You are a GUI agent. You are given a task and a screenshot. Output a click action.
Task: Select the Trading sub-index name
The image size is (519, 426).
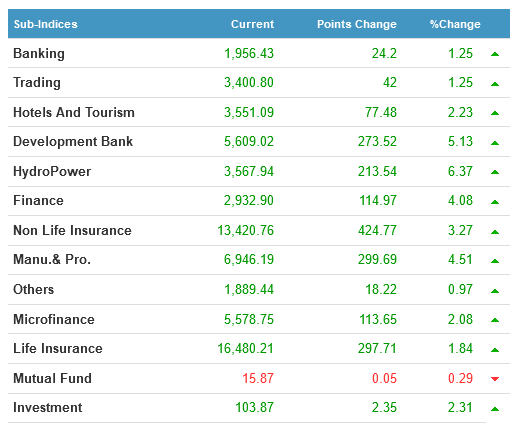[37, 83]
